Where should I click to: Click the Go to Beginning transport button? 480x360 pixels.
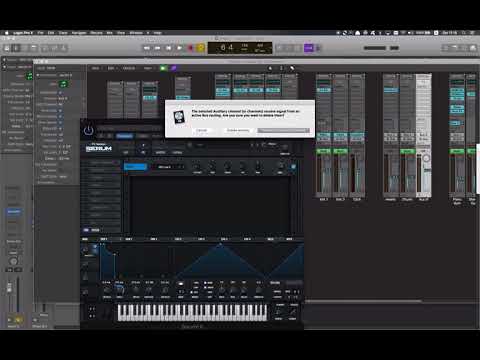coord(168,48)
